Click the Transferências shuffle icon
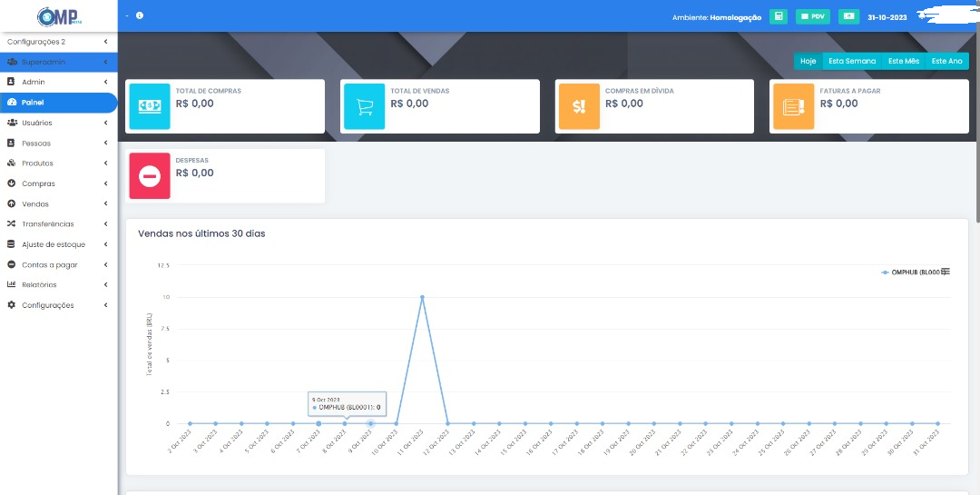Viewport: 980px width, 495px height. point(11,224)
